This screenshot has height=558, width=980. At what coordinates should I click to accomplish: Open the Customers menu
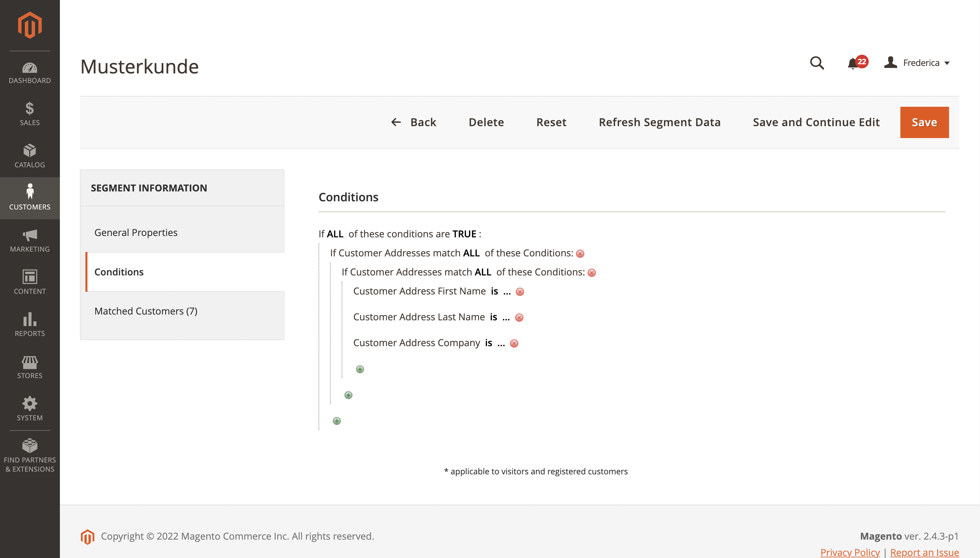click(30, 198)
